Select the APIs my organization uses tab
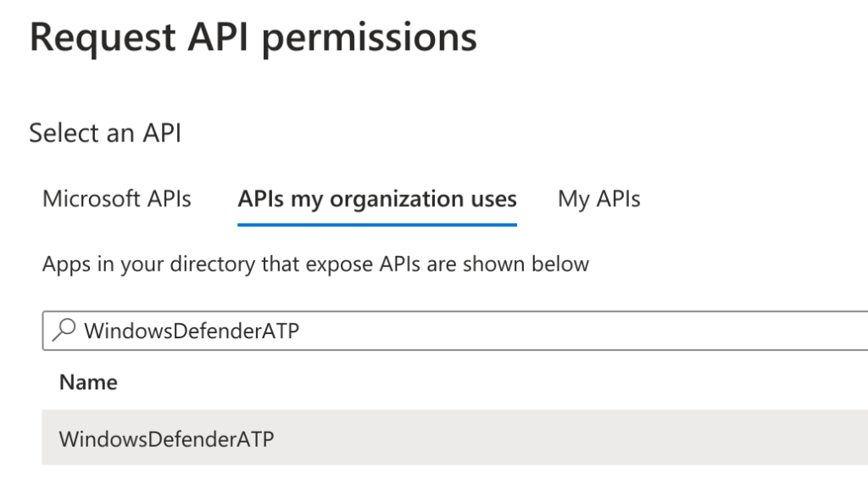This screenshot has width=868, height=502. 377,199
